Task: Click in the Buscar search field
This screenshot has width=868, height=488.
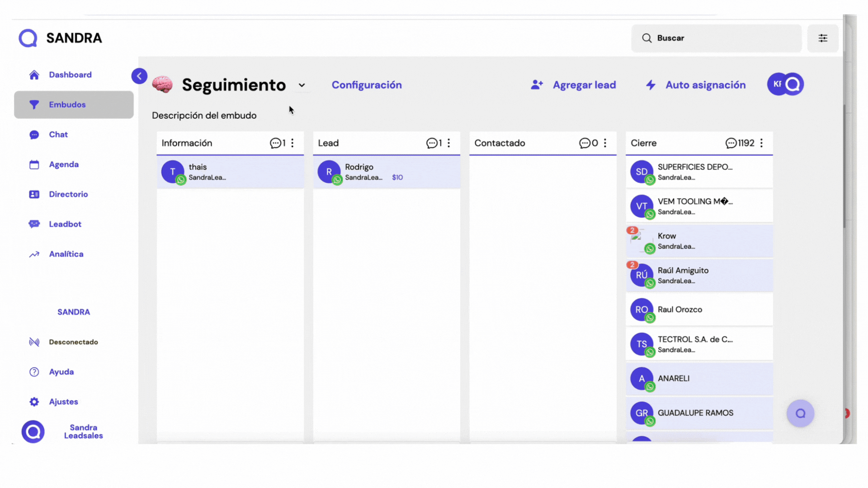Action: coord(717,38)
